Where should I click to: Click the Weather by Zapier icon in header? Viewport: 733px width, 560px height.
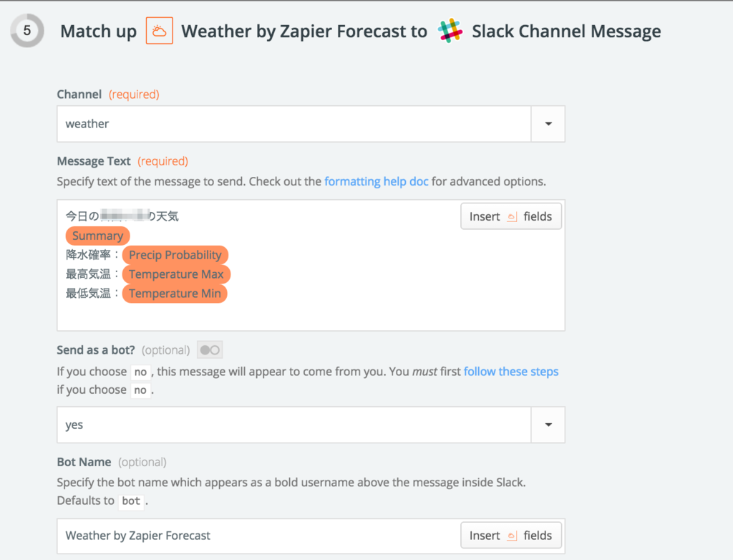pyautogui.click(x=160, y=31)
